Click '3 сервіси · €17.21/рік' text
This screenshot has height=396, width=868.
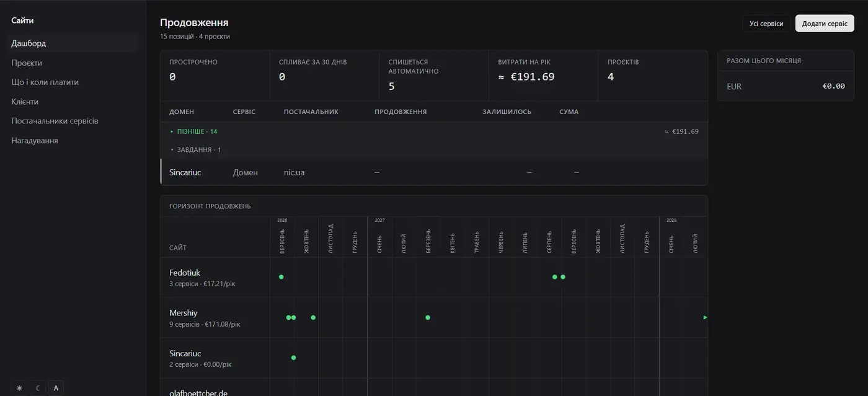202,284
